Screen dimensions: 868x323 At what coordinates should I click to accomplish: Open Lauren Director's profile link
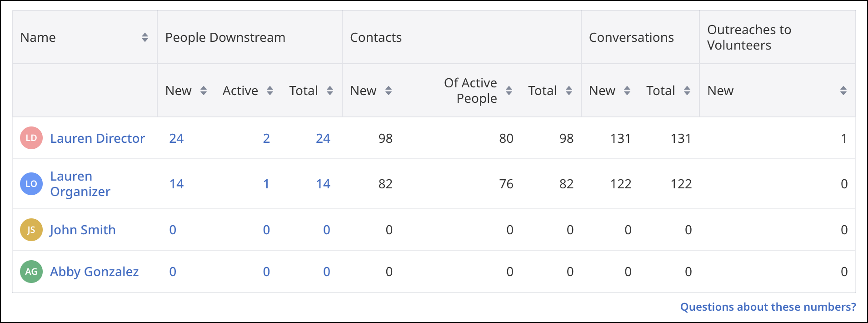point(97,138)
